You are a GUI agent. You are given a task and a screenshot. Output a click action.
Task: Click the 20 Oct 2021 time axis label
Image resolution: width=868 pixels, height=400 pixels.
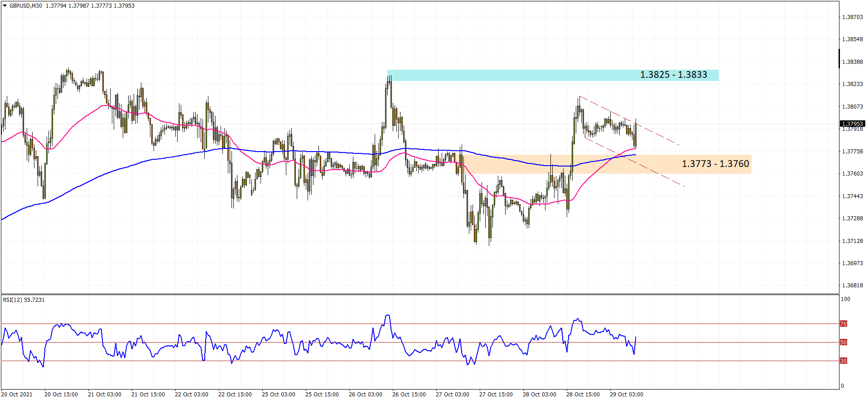(17, 395)
